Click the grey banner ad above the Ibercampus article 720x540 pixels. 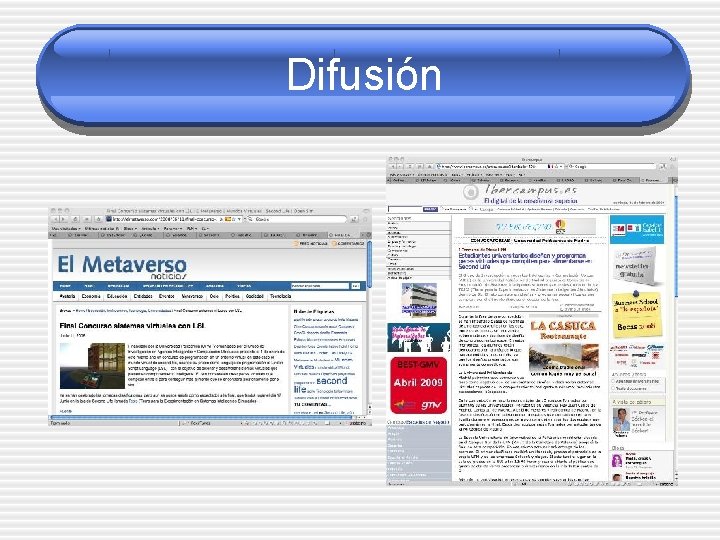[x=529, y=226]
